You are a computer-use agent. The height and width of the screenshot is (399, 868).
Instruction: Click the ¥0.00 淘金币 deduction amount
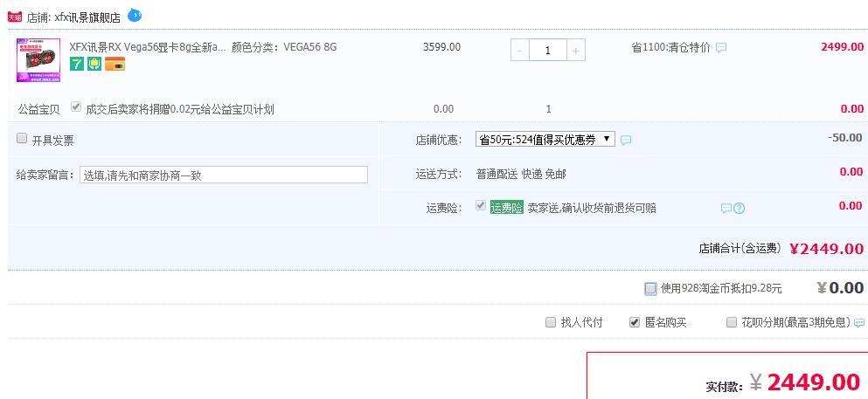pos(840,288)
